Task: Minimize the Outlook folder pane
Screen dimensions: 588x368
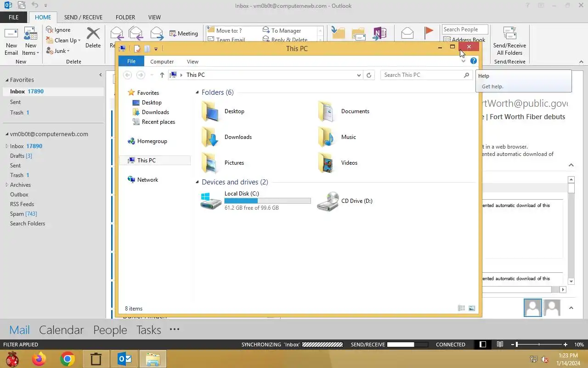Action: pos(101,75)
